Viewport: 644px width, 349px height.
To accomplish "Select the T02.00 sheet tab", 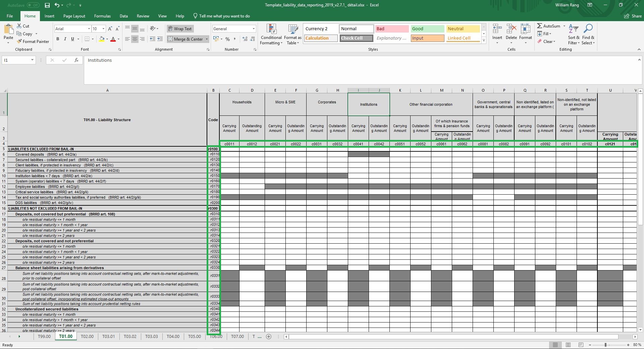I will pyautogui.click(x=87, y=337).
